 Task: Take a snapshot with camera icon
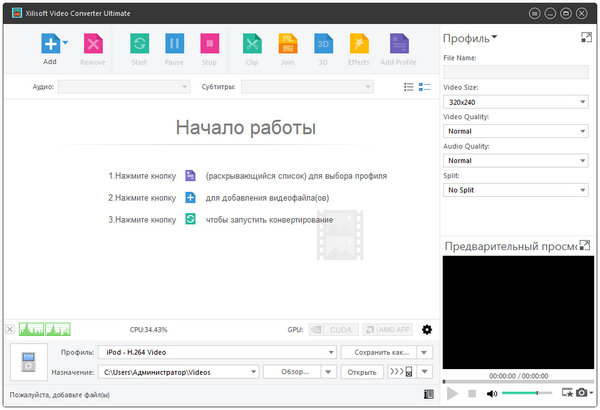point(580,394)
